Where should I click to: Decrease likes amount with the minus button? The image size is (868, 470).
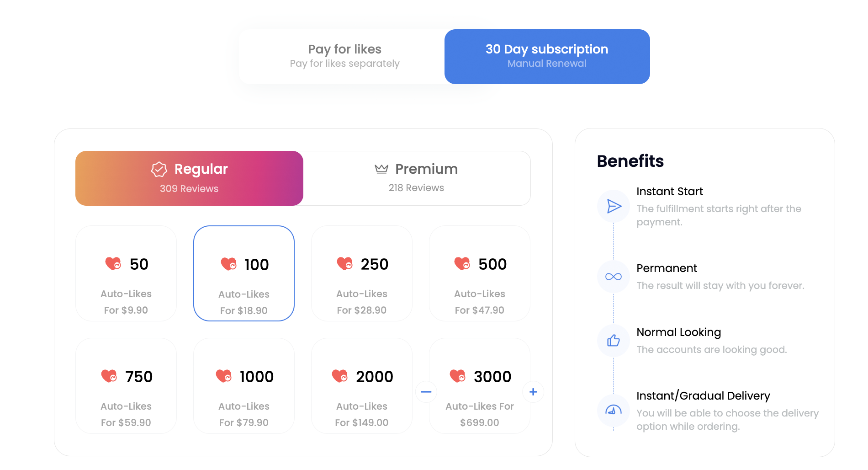pyautogui.click(x=426, y=392)
